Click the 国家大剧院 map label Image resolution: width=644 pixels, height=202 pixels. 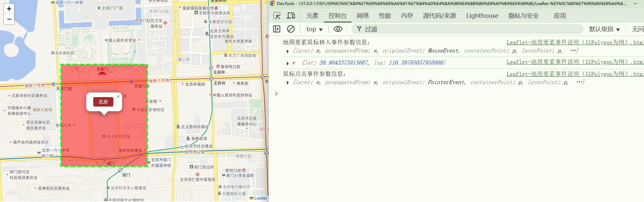click(43, 110)
